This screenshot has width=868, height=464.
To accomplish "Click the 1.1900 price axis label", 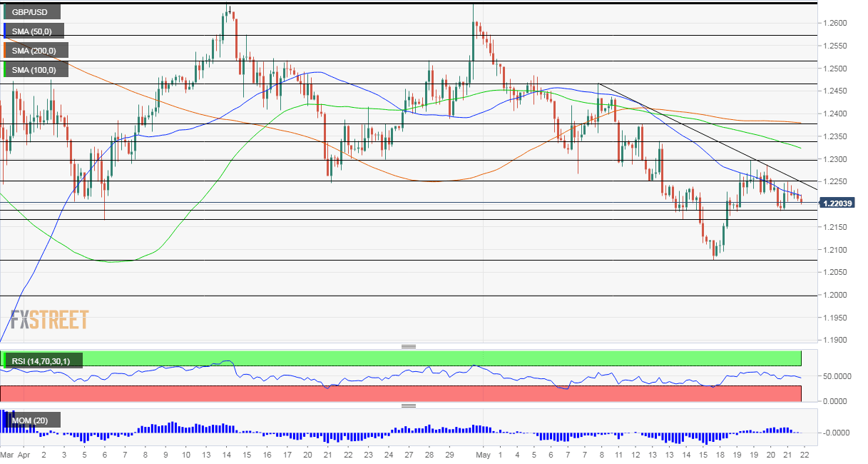I will click(x=834, y=341).
